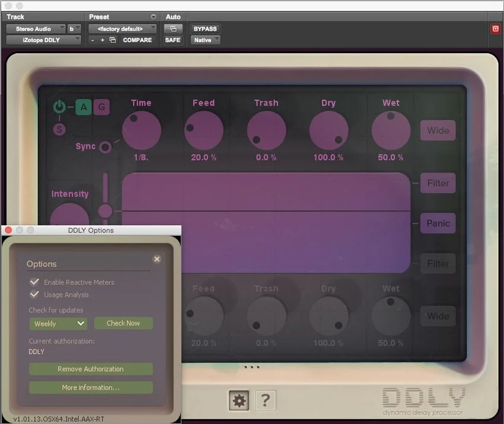This screenshot has height=424, width=504.
Task: Open the insert 'b' position dropdown
Action: (x=74, y=29)
